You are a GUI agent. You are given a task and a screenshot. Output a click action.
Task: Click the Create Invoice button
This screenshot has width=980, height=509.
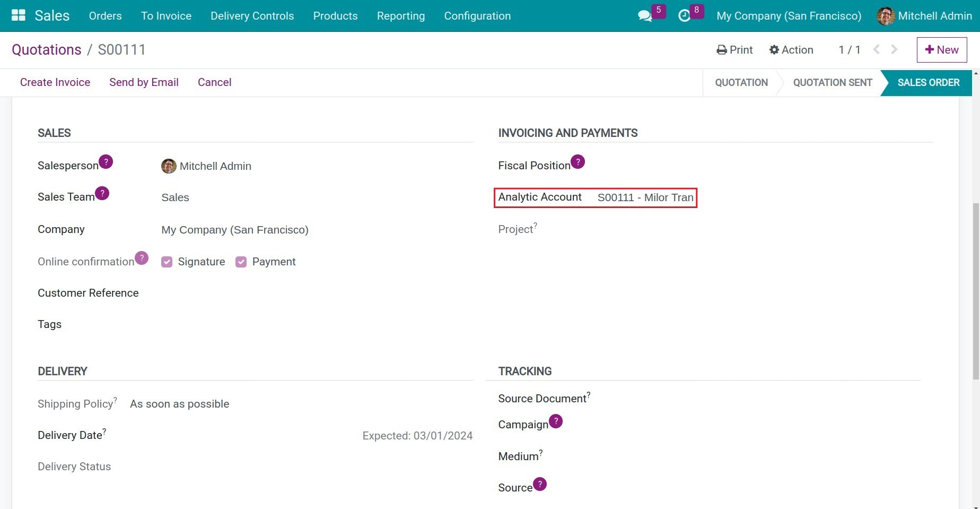click(55, 82)
